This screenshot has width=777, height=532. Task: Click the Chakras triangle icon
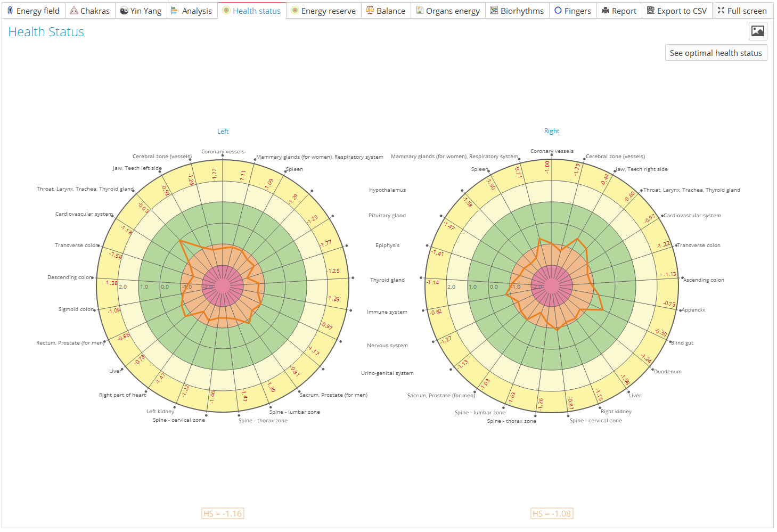(x=73, y=10)
